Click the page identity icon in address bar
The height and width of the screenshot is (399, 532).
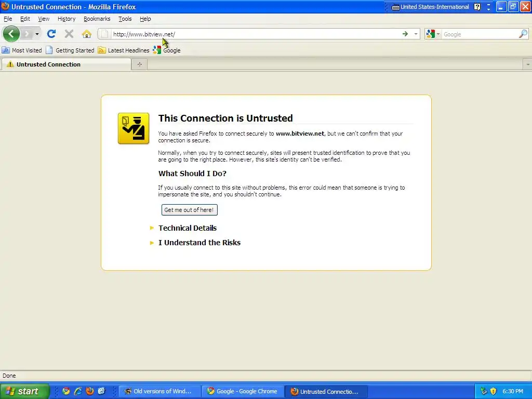[105, 34]
